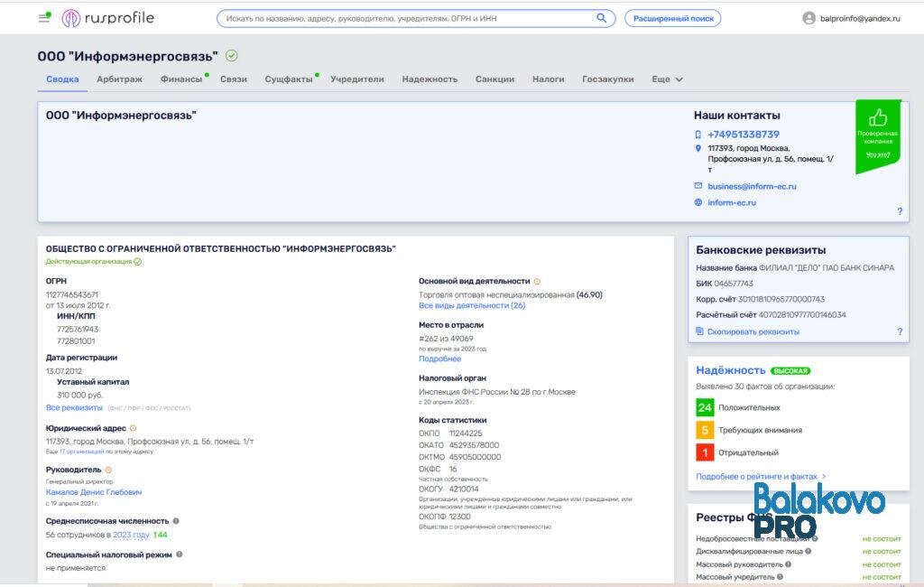Click Подробнее under Место в отрасли
This screenshot has width=924, height=587.
pos(439,359)
